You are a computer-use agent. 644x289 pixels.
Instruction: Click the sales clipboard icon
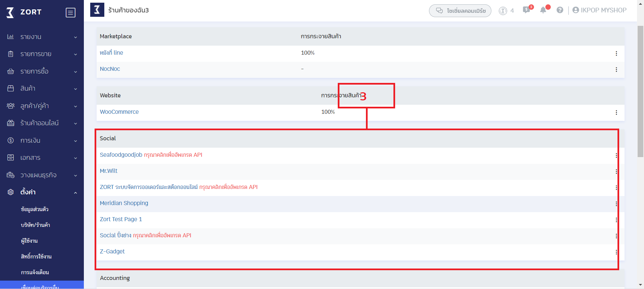(11, 54)
